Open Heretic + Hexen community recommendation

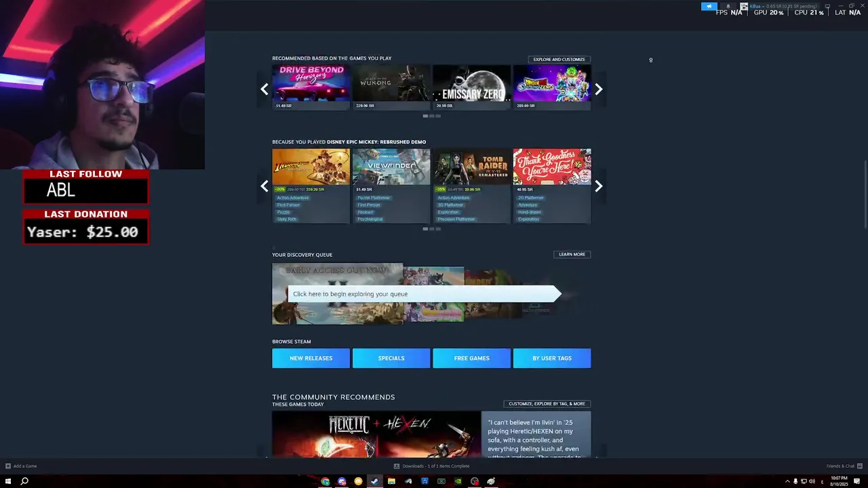coord(376,434)
